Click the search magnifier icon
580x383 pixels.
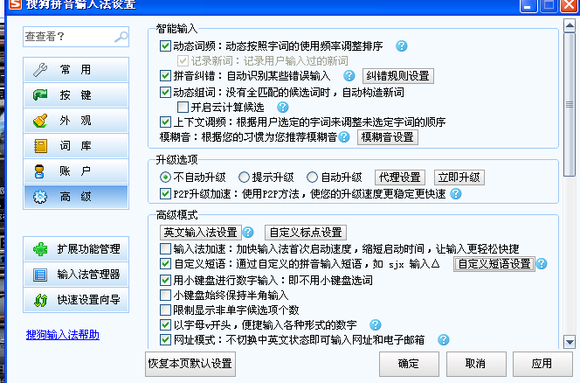coord(121,37)
